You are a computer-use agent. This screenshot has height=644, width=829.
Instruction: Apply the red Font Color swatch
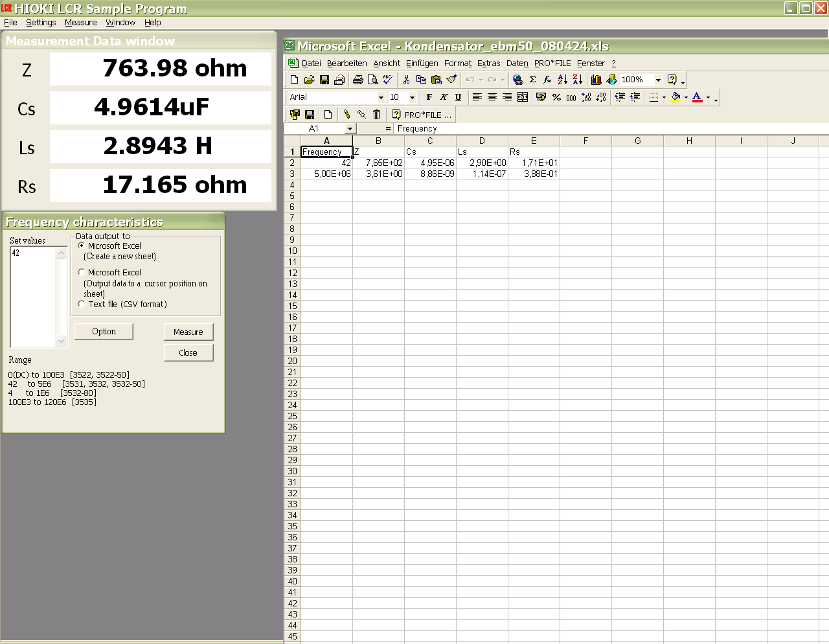tap(698, 97)
